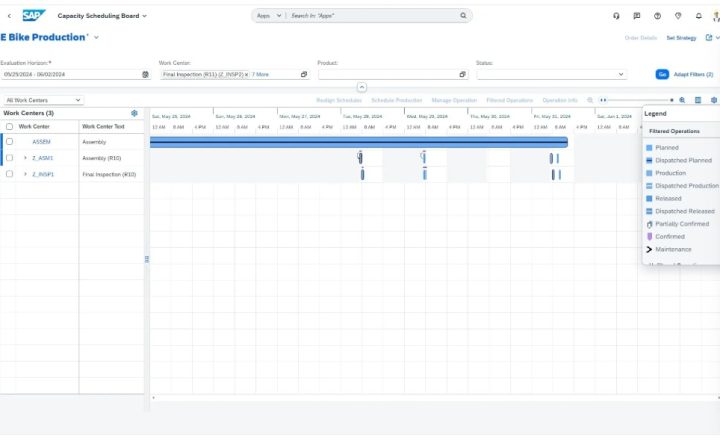
Task: Click Schedule Production toolbar item
Action: 397,100
